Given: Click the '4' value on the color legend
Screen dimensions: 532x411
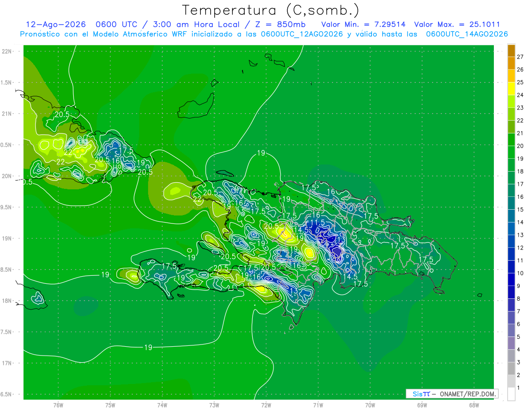Looking at the screenshot, I should coord(518,349).
